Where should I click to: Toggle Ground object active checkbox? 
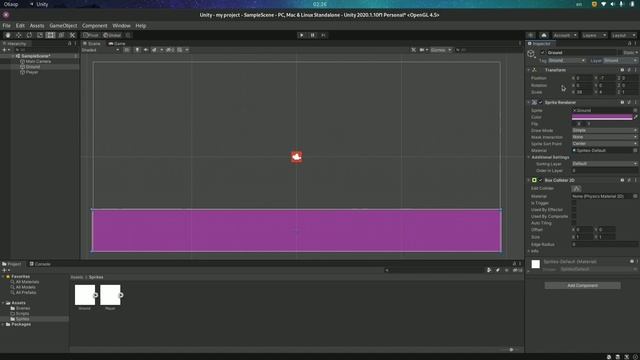(542, 53)
